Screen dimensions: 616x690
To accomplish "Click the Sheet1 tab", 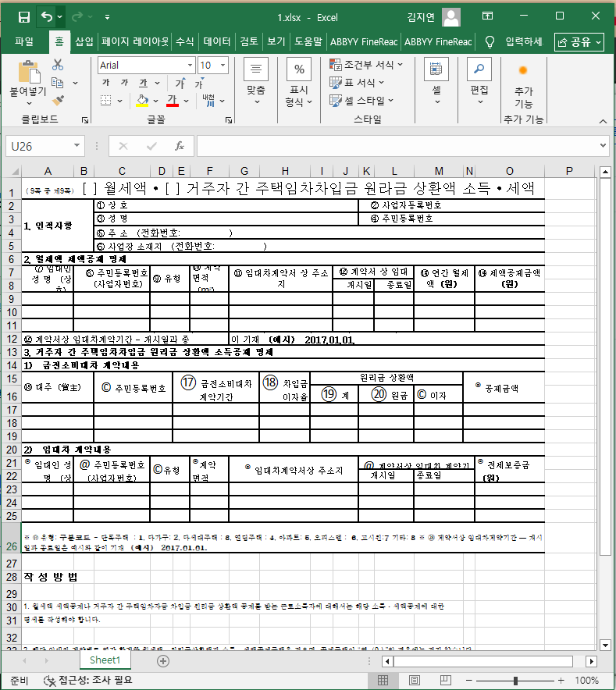I will click(x=105, y=660).
